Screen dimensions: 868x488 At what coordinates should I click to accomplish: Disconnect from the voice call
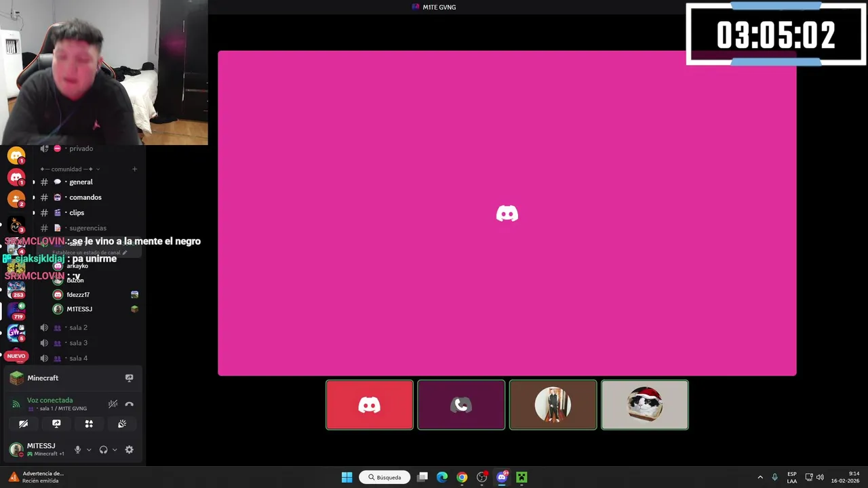pos(129,404)
